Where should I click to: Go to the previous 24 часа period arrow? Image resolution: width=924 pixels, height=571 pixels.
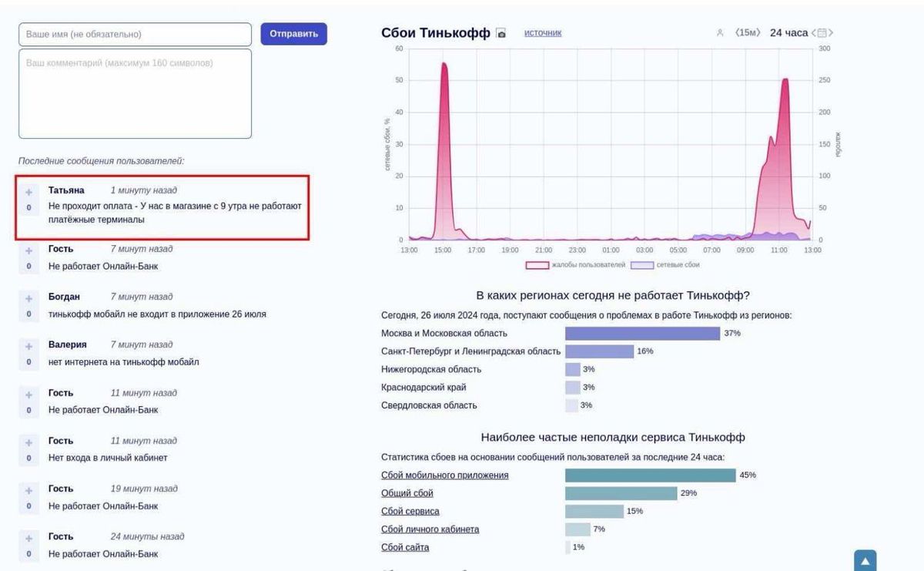pos(814,33)
